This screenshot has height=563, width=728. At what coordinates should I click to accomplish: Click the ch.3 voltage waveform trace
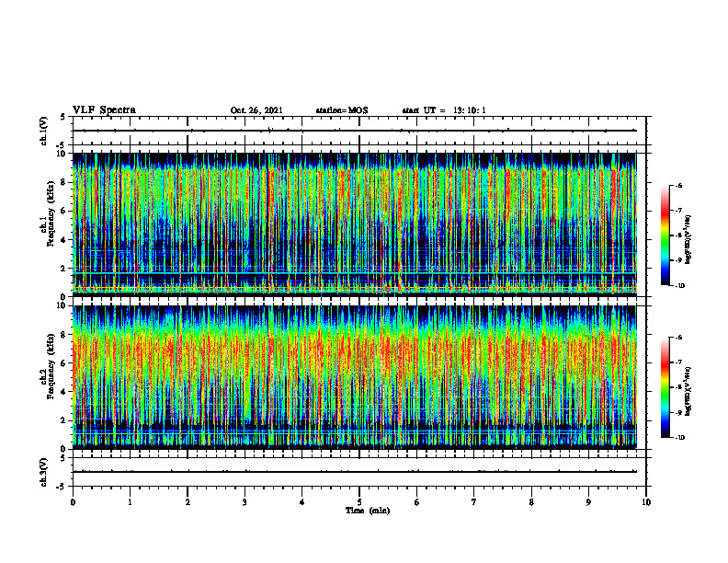tap(354, 472)
